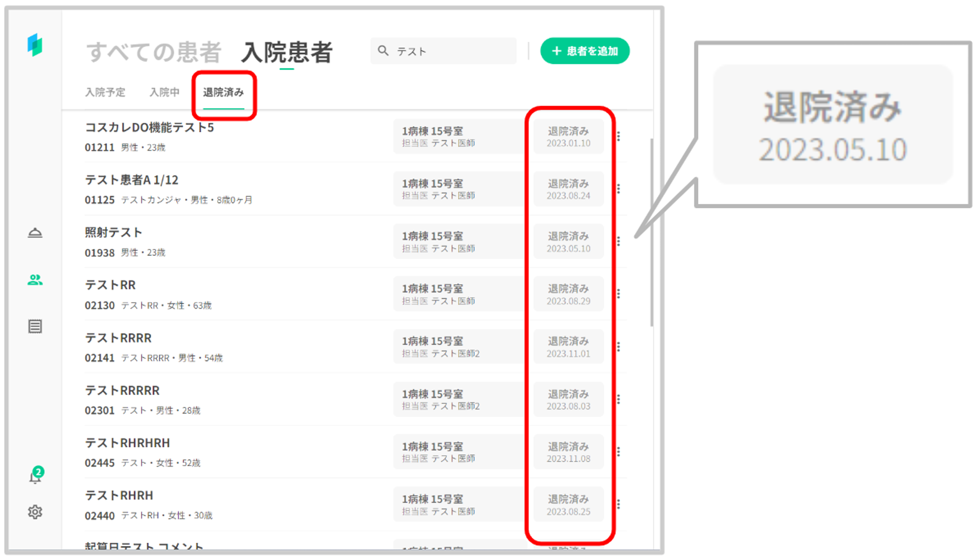
Task: Open three-dot menu for テストRHRH row
Action: pyautogui.click(x=619, y=504)
